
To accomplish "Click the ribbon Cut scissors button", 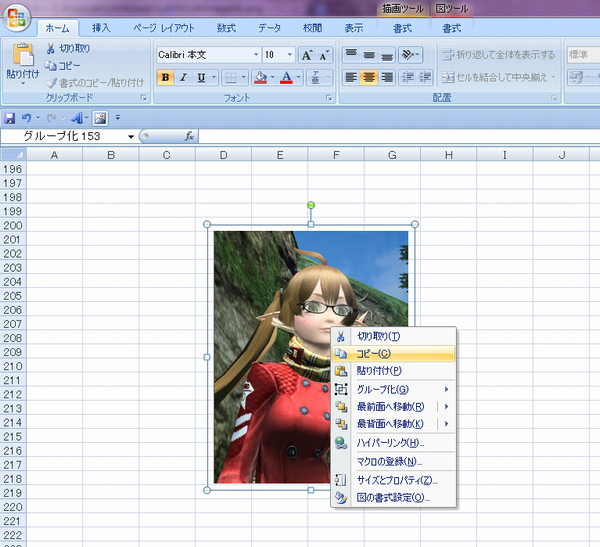I will coord(68,49).
